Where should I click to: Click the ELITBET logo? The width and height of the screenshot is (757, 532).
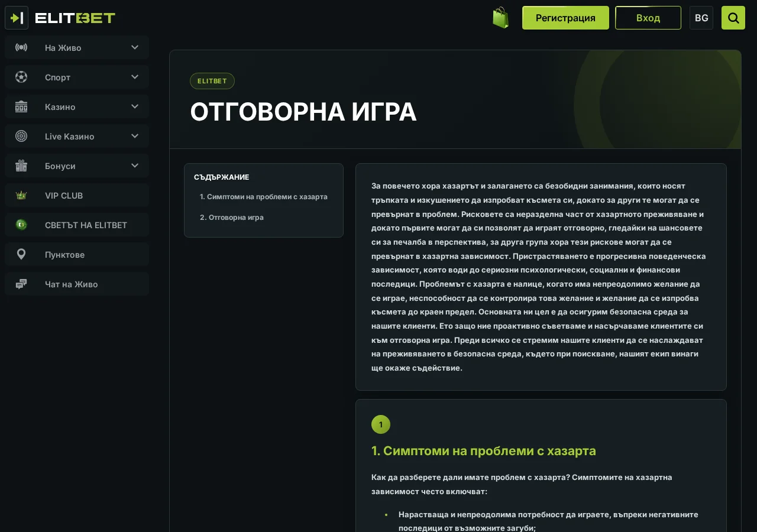pyautogui.click(x=75, y=18)
